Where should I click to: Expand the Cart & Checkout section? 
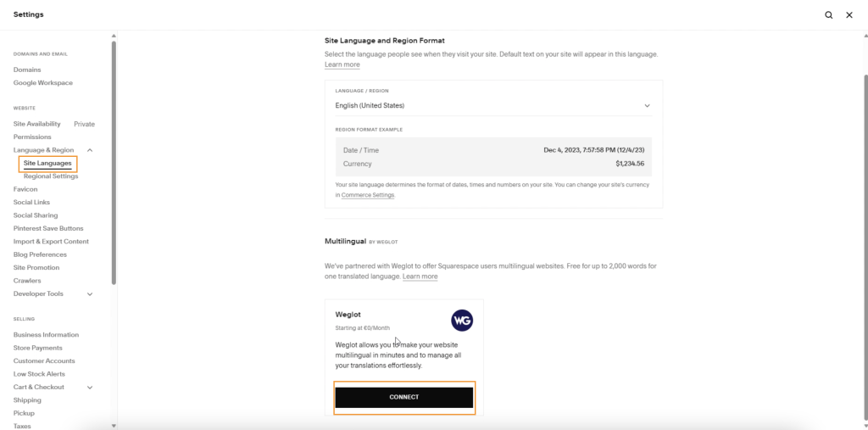coord(90,388)
